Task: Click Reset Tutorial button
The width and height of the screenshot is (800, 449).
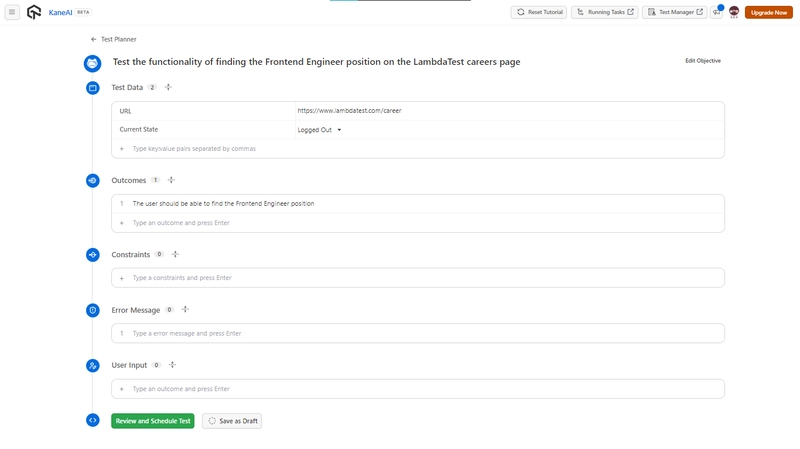Action: [539, 12]
